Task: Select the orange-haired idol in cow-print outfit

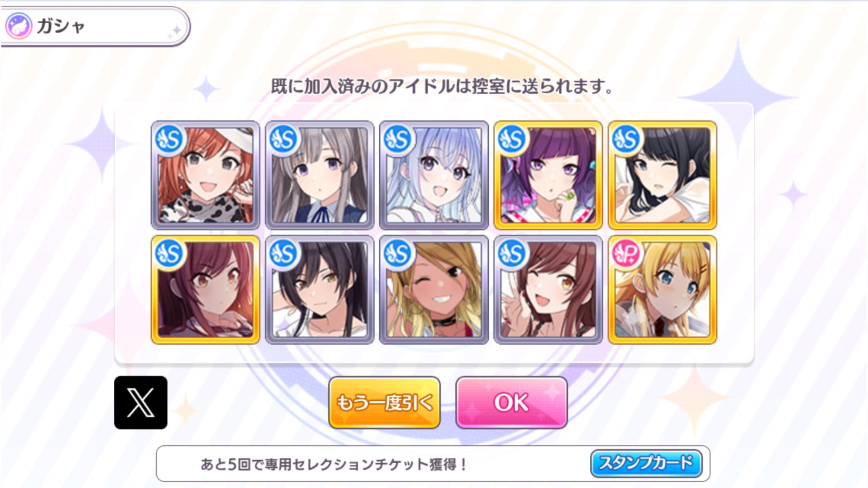Action: click(205, 175)
